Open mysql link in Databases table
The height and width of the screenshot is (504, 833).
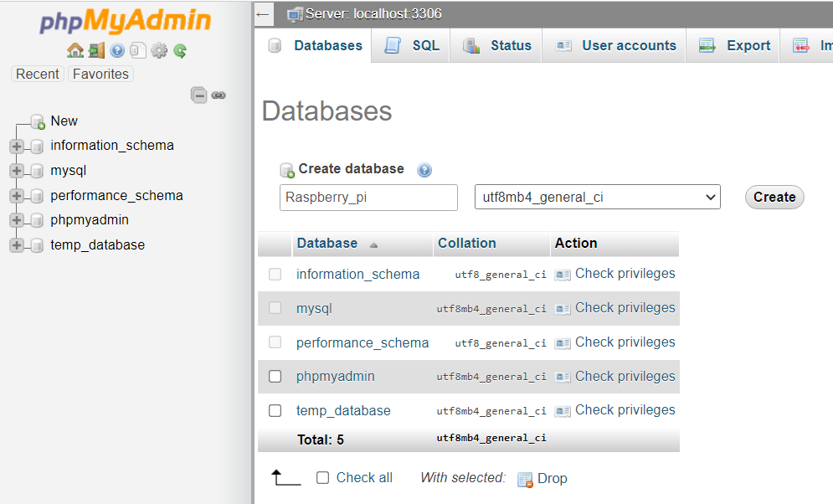pos(314,309)
